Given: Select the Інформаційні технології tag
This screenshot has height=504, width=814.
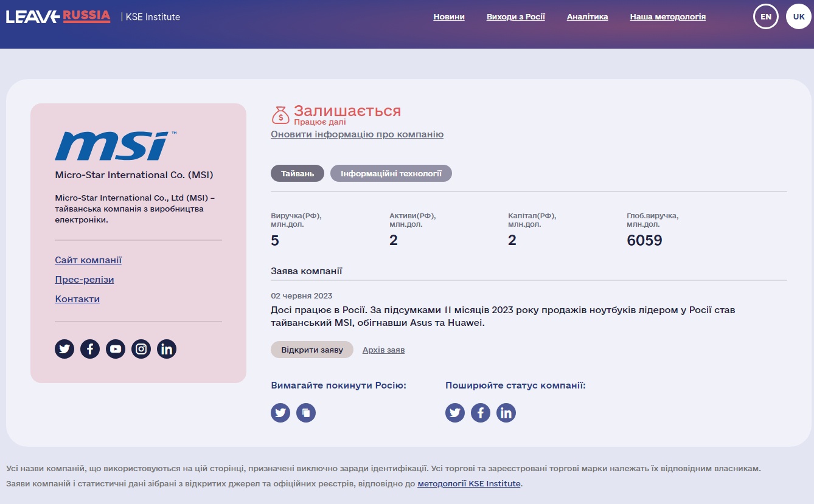Looking at the screenshot, I should pyautogui.click(x=391, y=173).
